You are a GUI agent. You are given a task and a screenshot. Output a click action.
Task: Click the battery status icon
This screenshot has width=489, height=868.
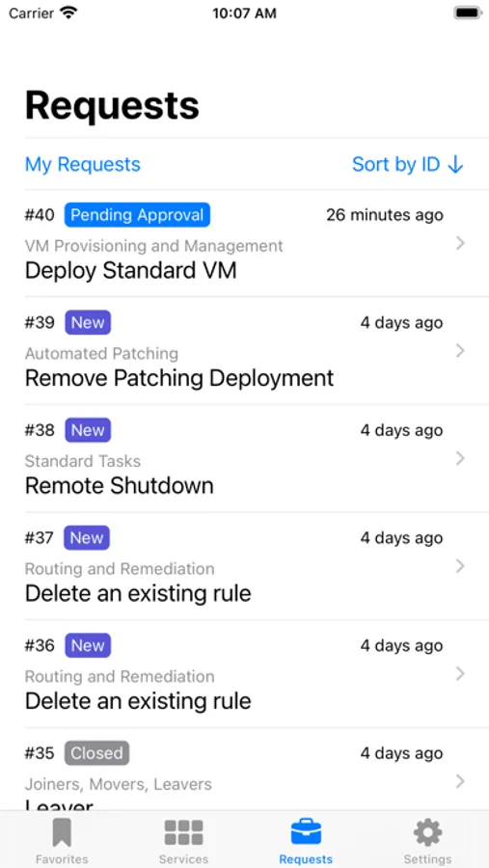pos(468,13)
